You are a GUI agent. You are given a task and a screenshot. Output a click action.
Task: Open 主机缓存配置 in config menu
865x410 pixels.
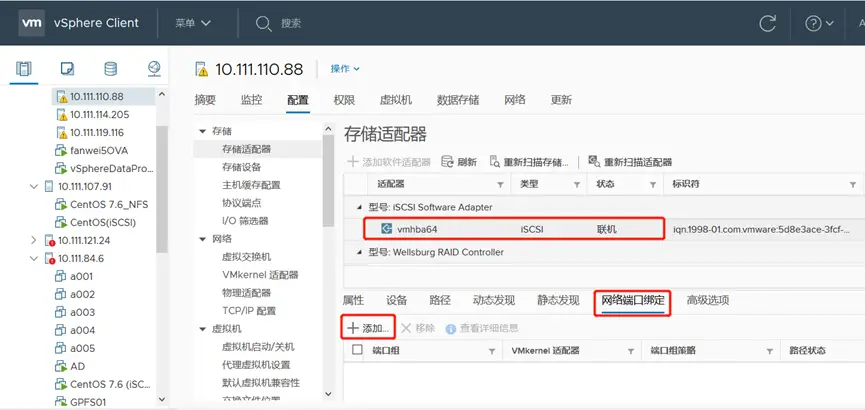(x=251, y=185)
